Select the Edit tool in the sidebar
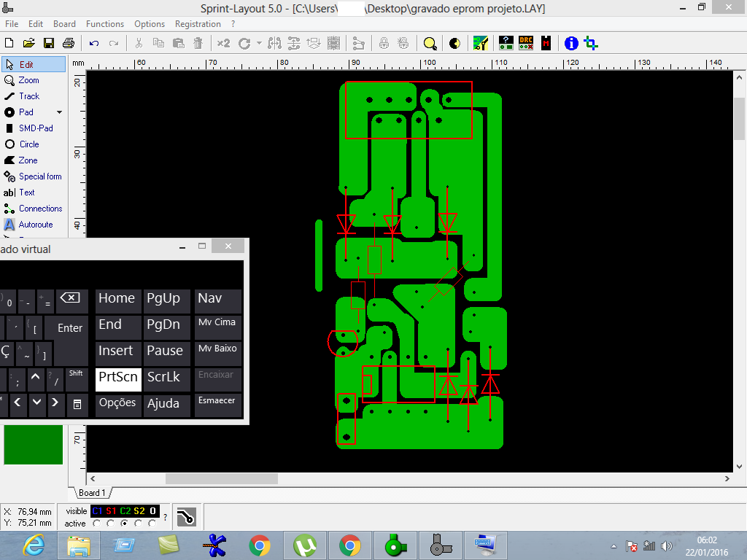 [34, 64]
